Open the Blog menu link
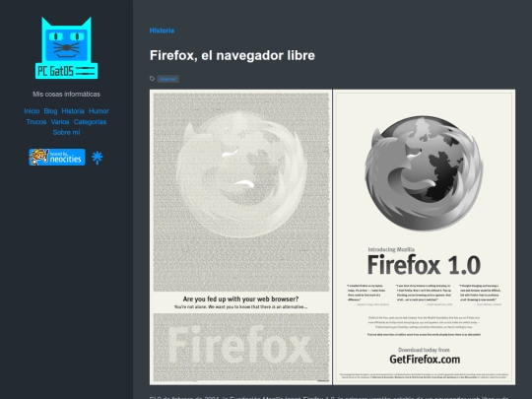The width and height of the screenshot is (532, 399). (50, 111)
